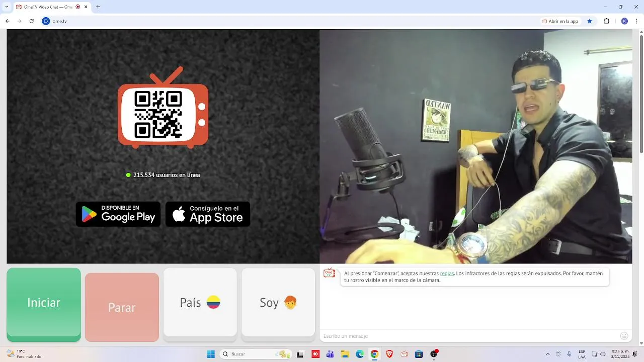The image size is (644, 362).
Task: Click the browser back arrow
Action: pos(8,21)
